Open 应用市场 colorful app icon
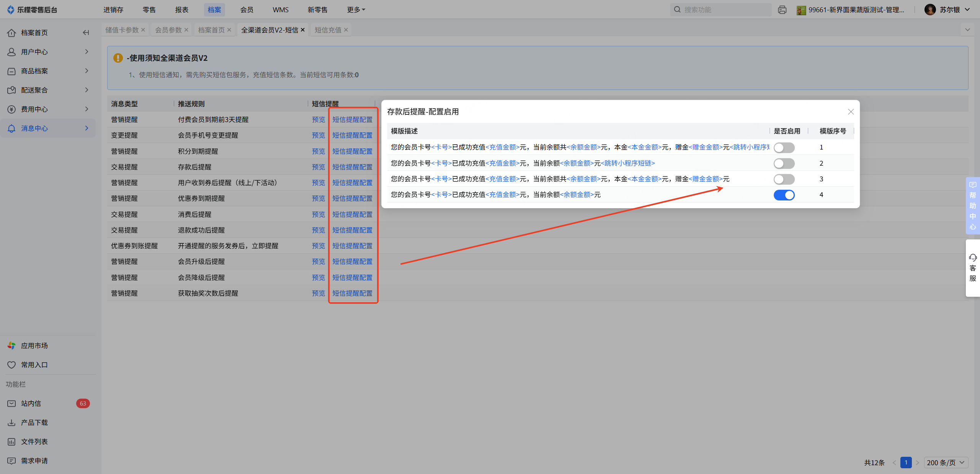 point(11,345)
